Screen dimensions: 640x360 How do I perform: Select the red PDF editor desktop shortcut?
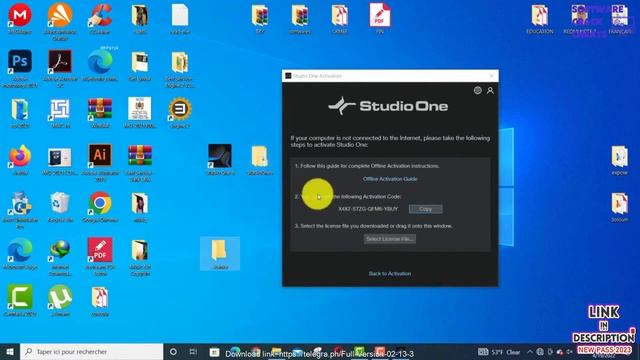click(100, 257)
